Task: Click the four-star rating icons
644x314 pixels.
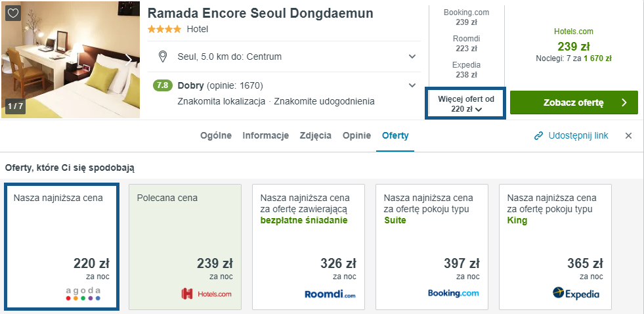Action: 164,29
